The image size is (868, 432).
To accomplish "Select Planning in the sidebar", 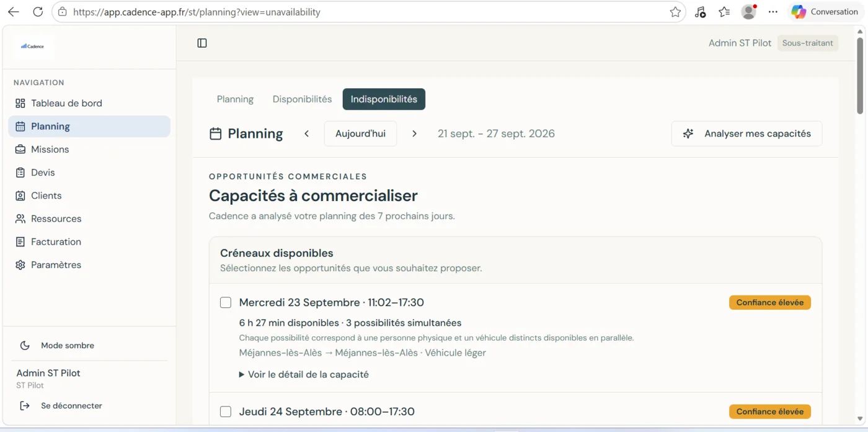I will point(89,126).
